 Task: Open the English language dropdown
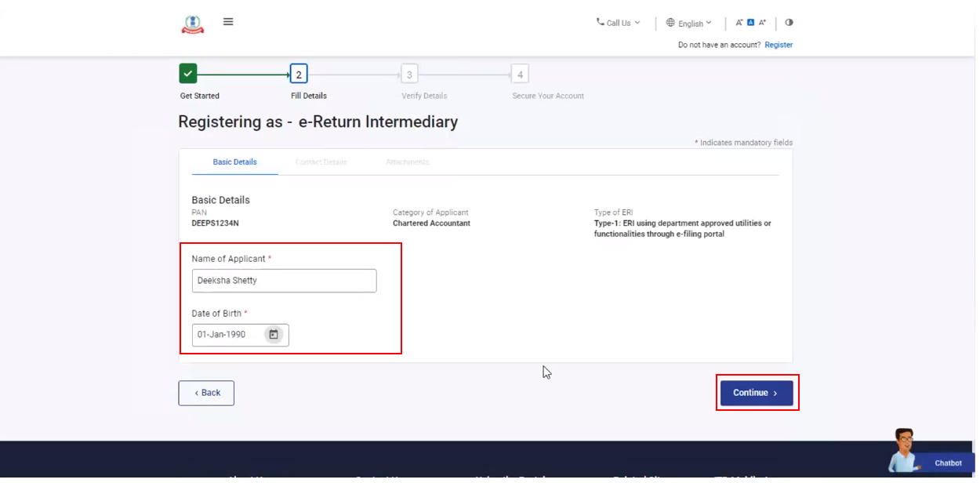click(x=689, y=23)
